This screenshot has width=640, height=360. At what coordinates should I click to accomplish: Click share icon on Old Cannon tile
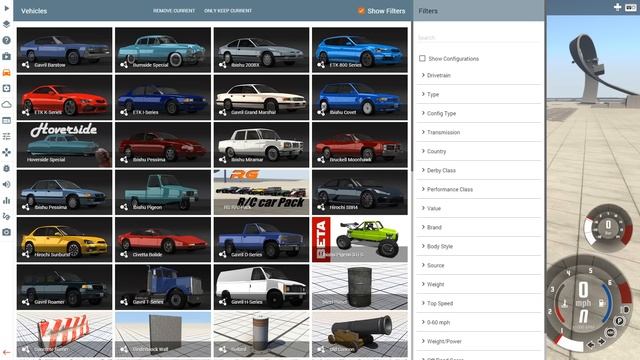(321, 349)
